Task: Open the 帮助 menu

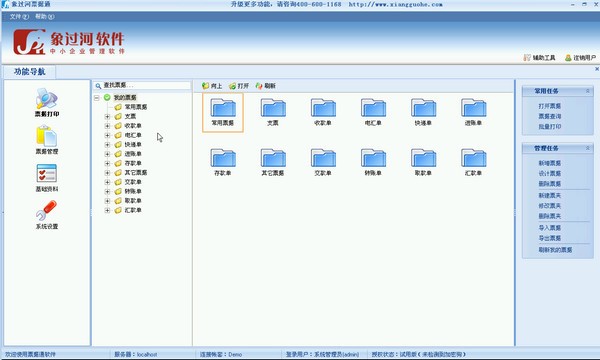Action: tap(44, 16)
